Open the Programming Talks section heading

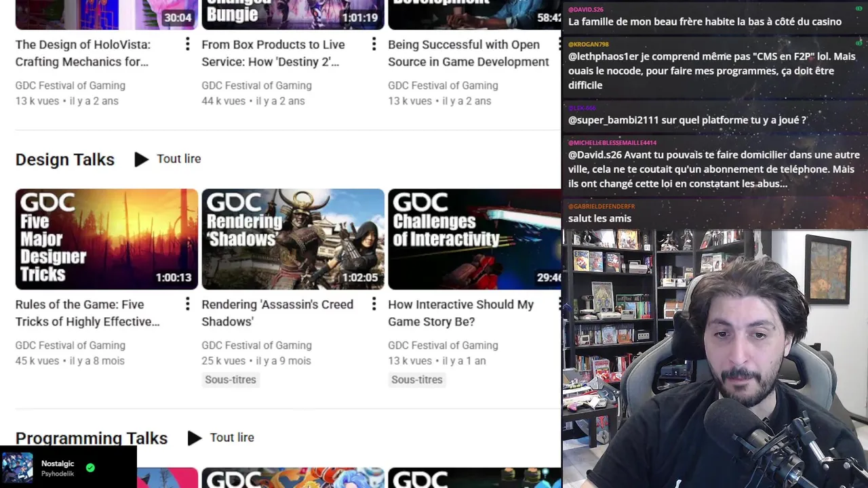[x=92, y=438]
